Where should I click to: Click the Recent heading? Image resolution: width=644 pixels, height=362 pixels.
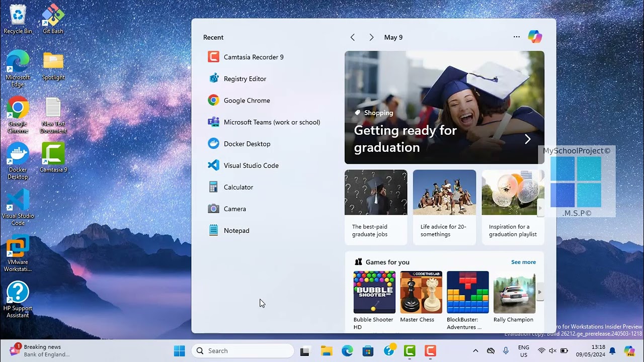[x=213, y=37]
